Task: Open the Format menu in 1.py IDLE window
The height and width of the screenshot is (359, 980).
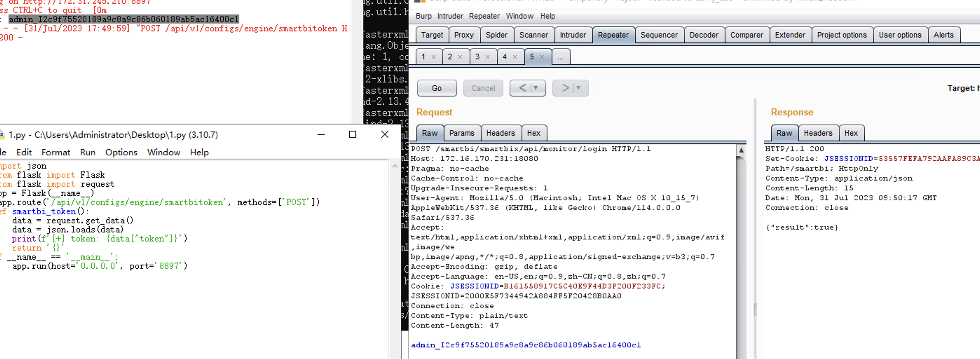Action: tap(55, 152)
